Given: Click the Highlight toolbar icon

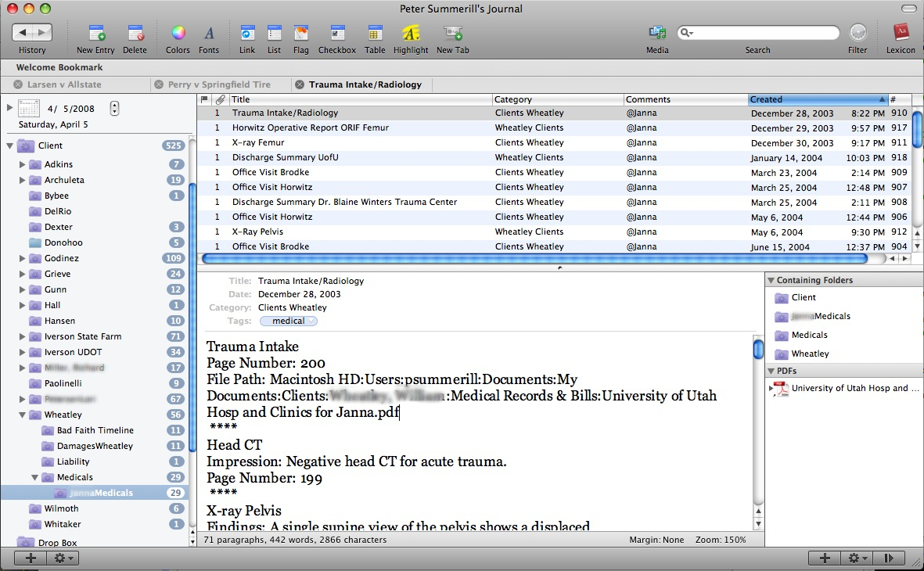Looking at the screenshot, I should [411, 33].
